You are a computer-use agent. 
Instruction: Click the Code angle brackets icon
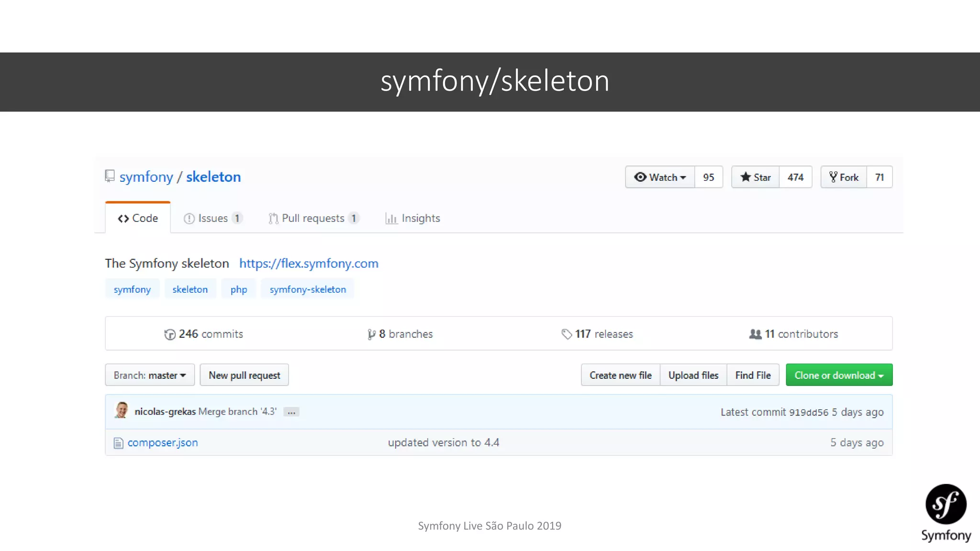point(123,219)
